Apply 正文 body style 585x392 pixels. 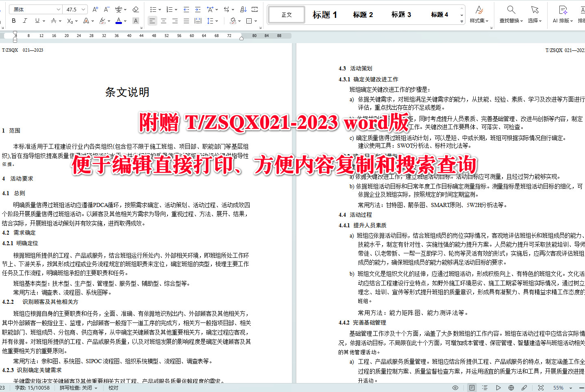[x=287, y=15]
